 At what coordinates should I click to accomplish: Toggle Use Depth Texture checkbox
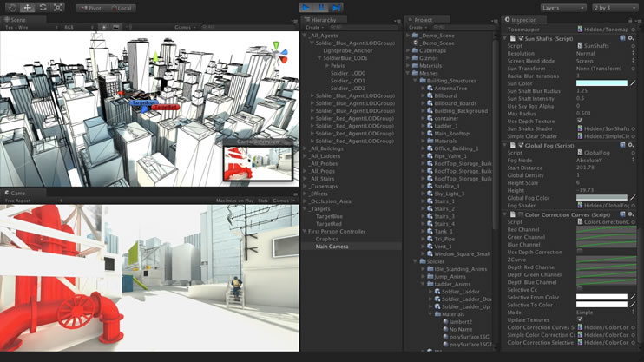tap(580, 121)
